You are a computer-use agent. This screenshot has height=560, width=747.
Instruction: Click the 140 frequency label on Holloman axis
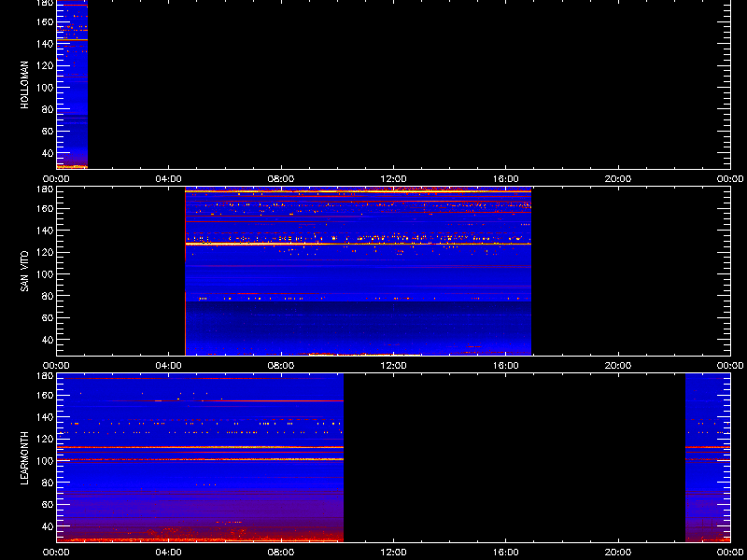point(45,44)
